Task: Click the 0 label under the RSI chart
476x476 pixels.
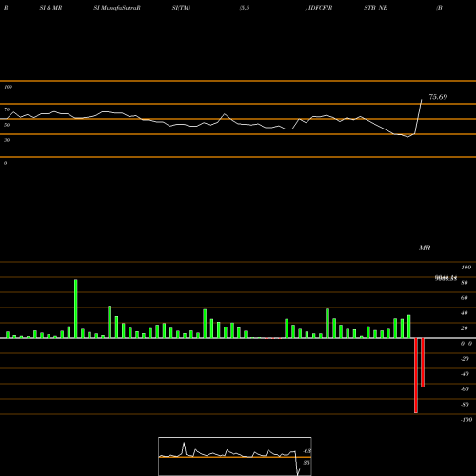Action: click(5, 163)
